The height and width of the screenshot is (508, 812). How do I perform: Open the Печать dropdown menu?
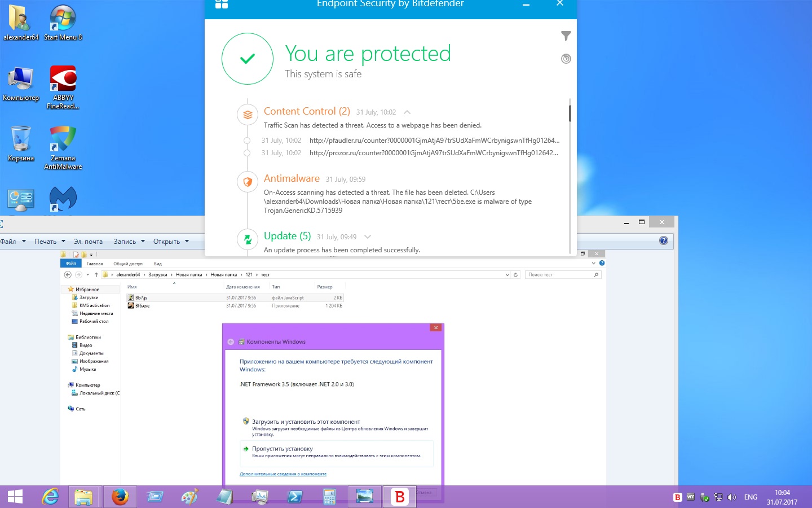50,242
